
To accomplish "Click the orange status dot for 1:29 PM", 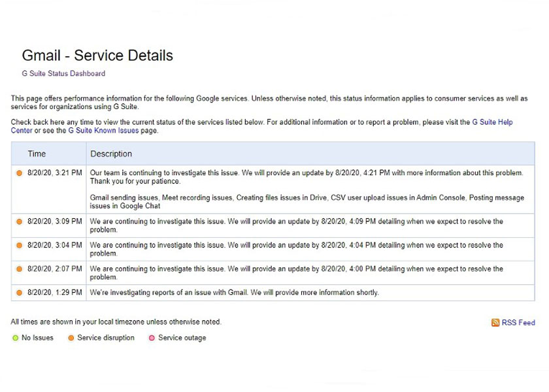I will (x=19, y=293).
